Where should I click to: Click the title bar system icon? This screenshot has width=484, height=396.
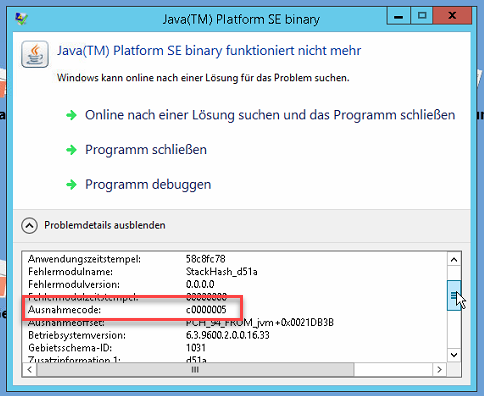[x=22, y=19]
